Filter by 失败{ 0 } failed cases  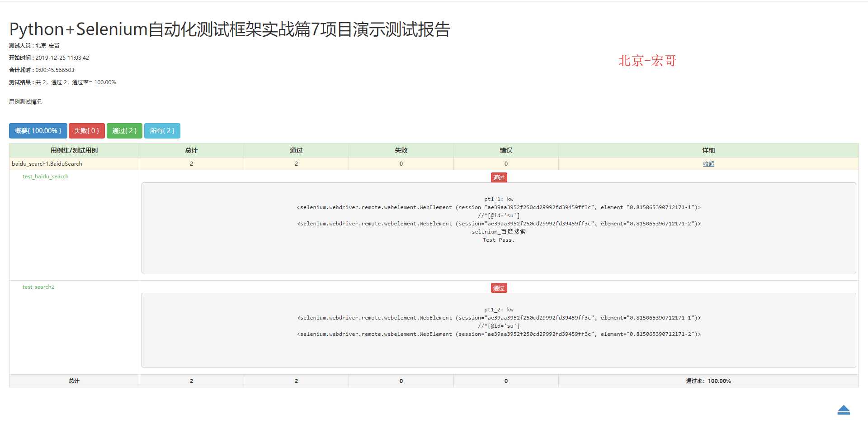click(87, 131)
